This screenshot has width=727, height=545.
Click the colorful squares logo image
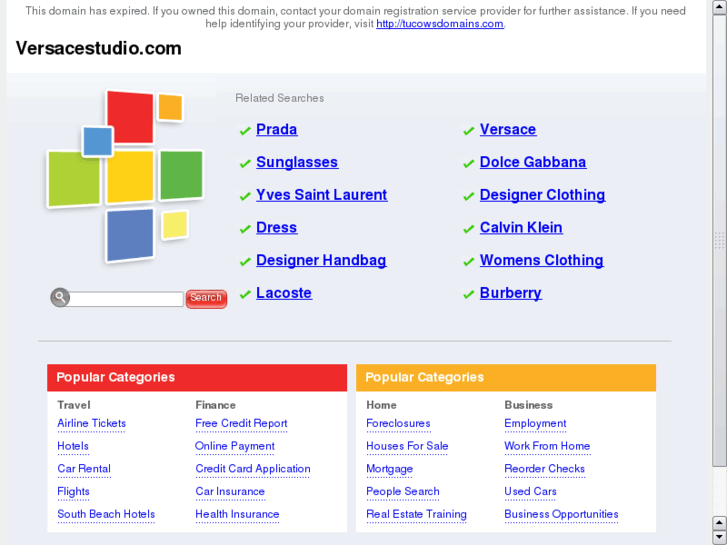coord(125,176)
